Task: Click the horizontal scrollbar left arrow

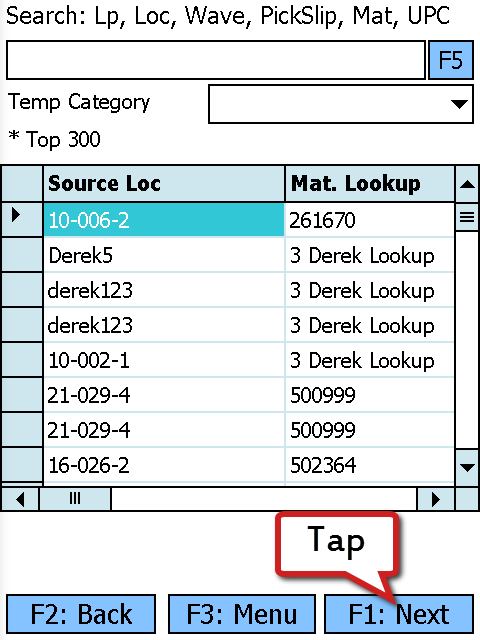Action: click(x=20, y=499)
